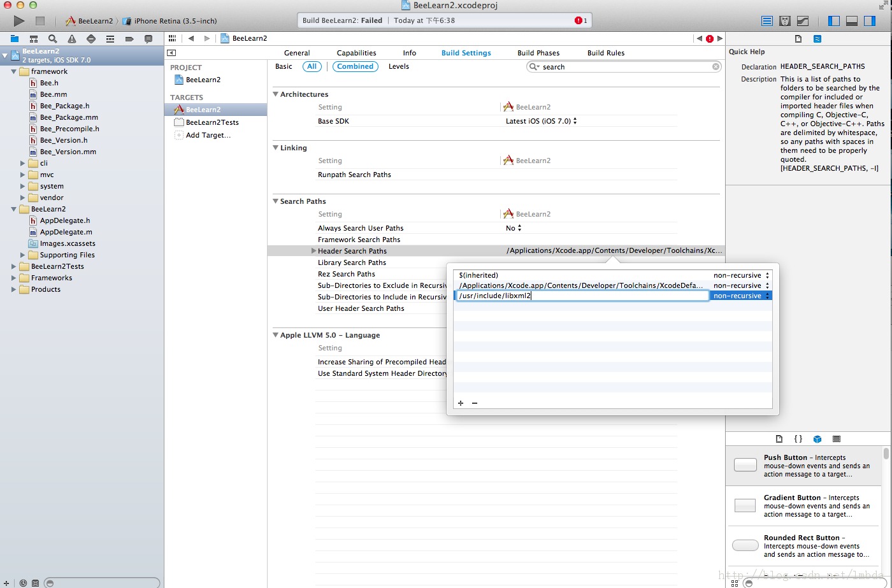
Task: Collapse the Search Paths section
Action: [276, 201]
